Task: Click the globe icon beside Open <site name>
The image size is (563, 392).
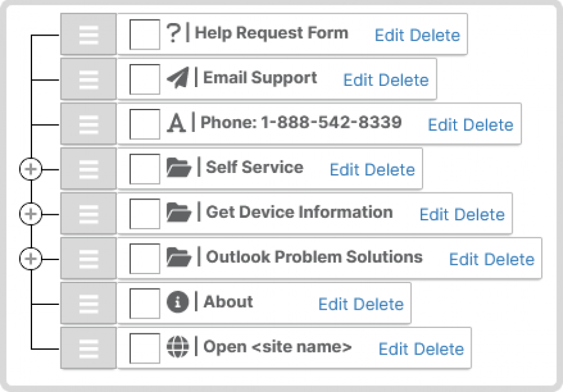Action: [178, 347]
